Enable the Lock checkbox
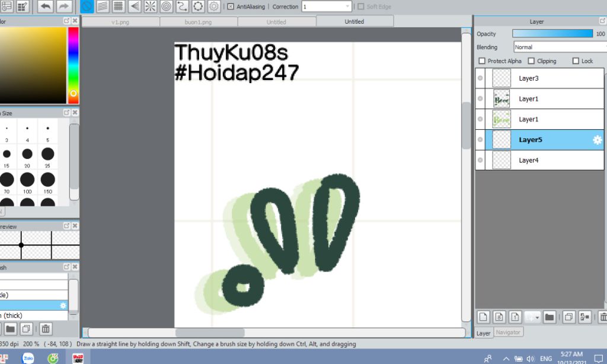The height and width of the screenshot is (364, 607). tap(576, 61)
